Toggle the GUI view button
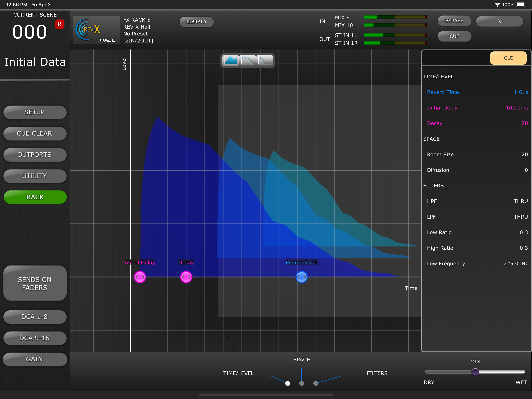Image resolution: width=532 pixels, height=399 pixels. [508, 58]
